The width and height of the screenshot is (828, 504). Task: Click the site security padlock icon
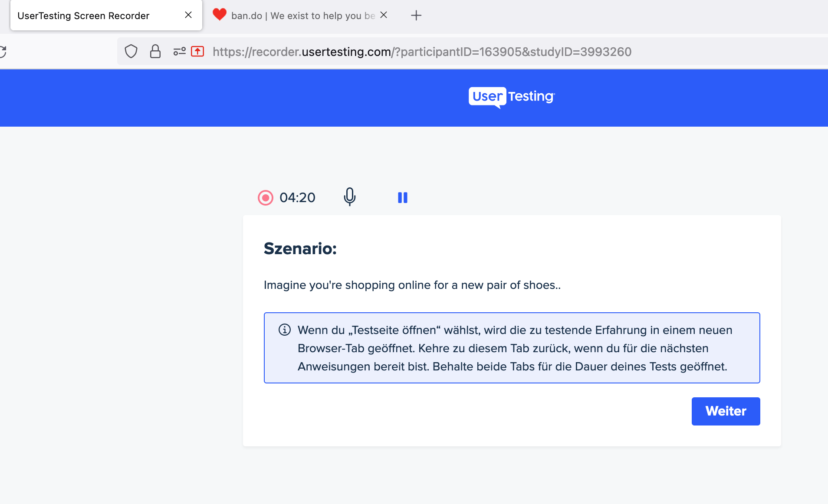click(x=155, y=52)
